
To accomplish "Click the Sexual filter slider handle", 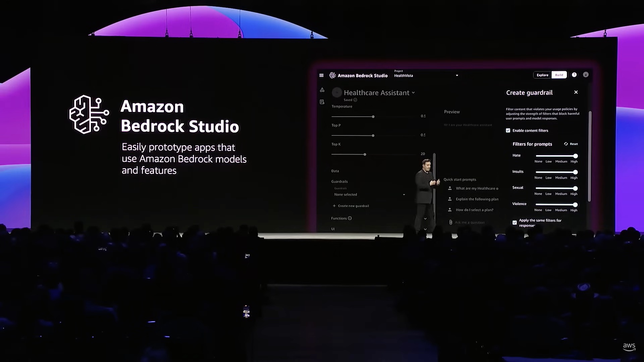I will pyautogui.click(x=576, y=188).
